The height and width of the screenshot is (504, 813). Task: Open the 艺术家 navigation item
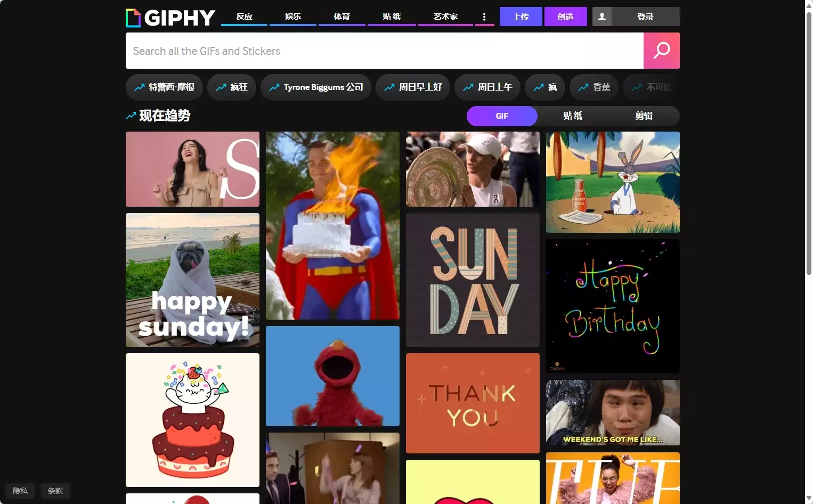pyautogui.click(x=445, y=17)
